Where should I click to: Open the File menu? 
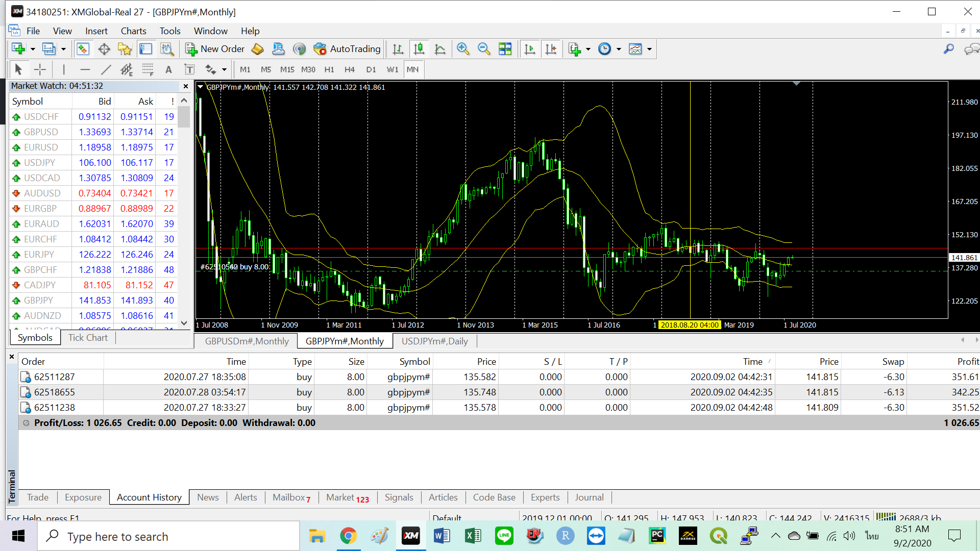tap(33, 31)
